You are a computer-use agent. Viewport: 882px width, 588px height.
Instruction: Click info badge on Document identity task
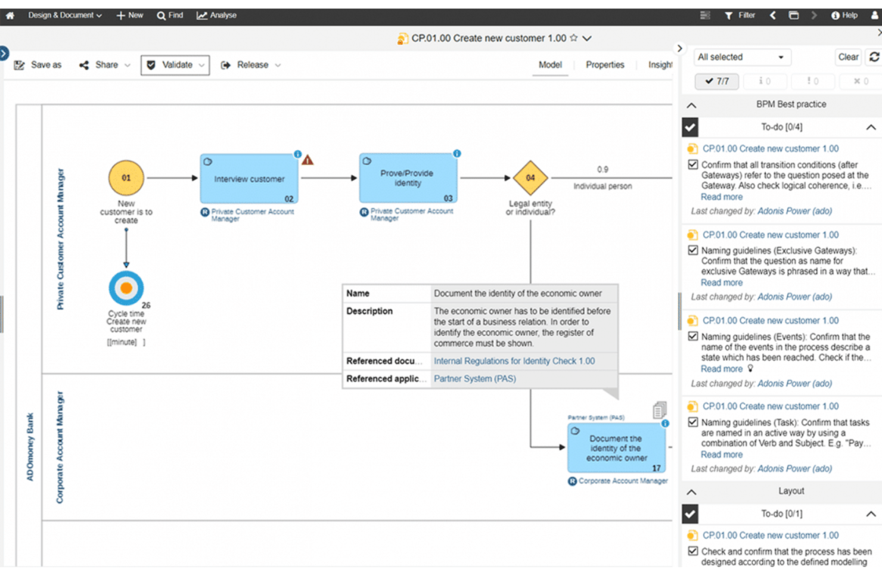665,424
